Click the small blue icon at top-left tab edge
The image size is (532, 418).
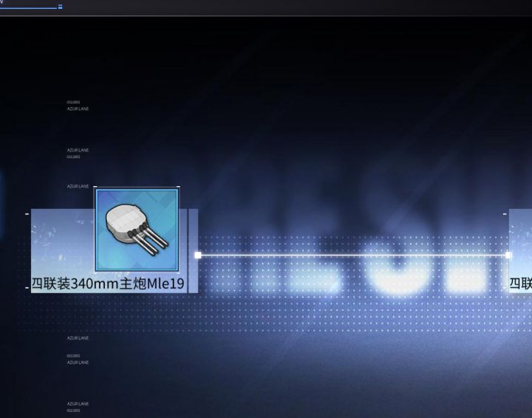pyautogui.click(x=60, y=7)
